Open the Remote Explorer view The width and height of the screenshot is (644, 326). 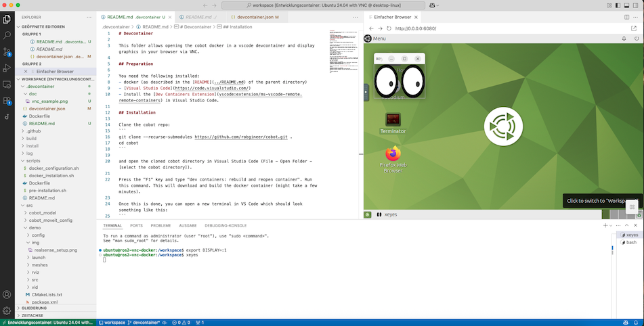pyautogui.click(x=7, y=85)
